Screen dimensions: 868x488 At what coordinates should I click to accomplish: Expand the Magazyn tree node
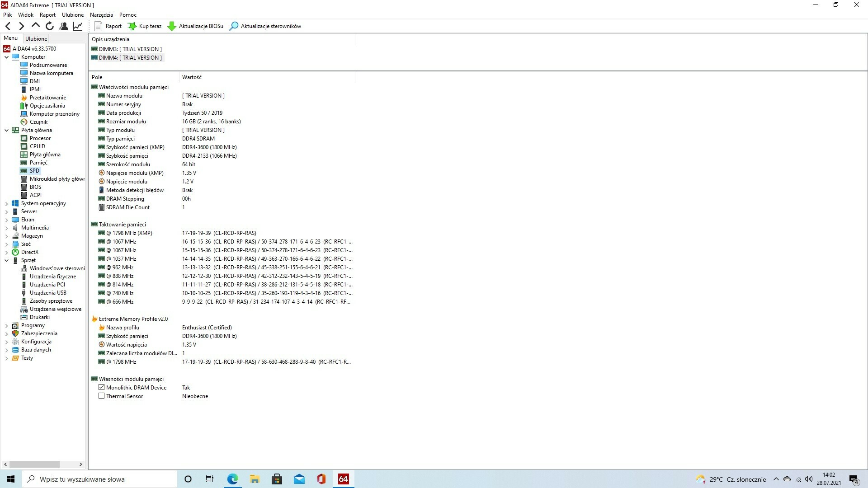click(x=6, y=236)
